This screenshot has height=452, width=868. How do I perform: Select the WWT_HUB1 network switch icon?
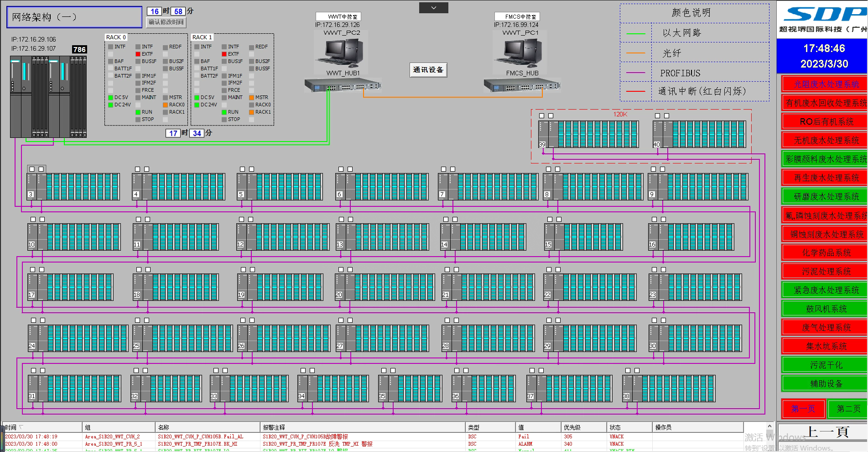coord(343,84)
